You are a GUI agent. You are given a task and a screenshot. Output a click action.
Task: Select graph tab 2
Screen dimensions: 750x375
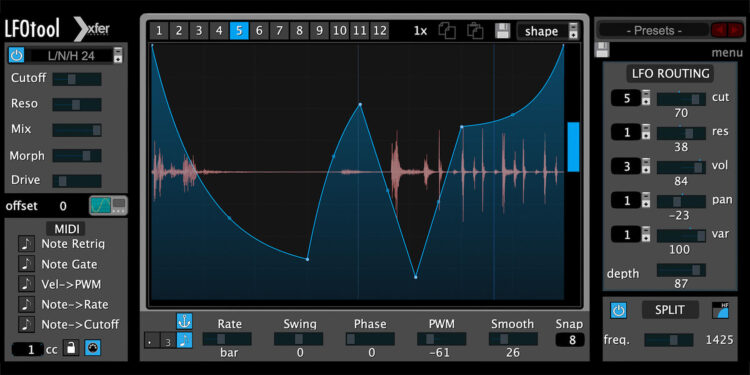[x=179, y=31]
